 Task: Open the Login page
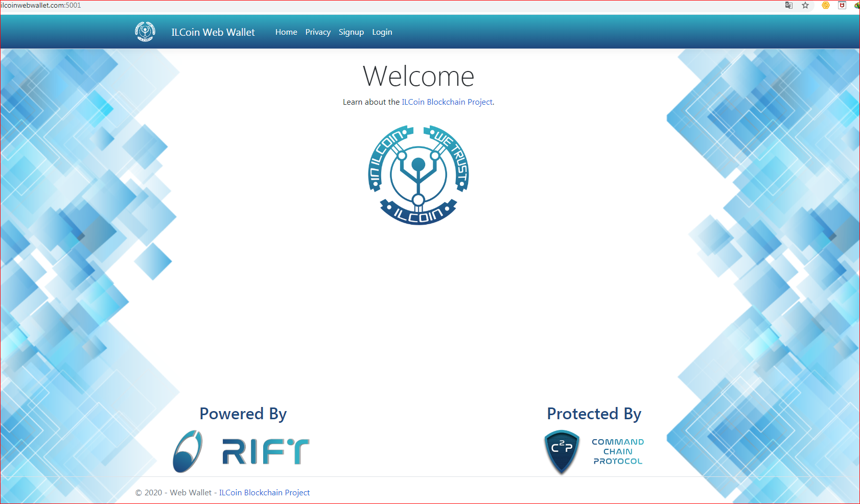[382, 32]
